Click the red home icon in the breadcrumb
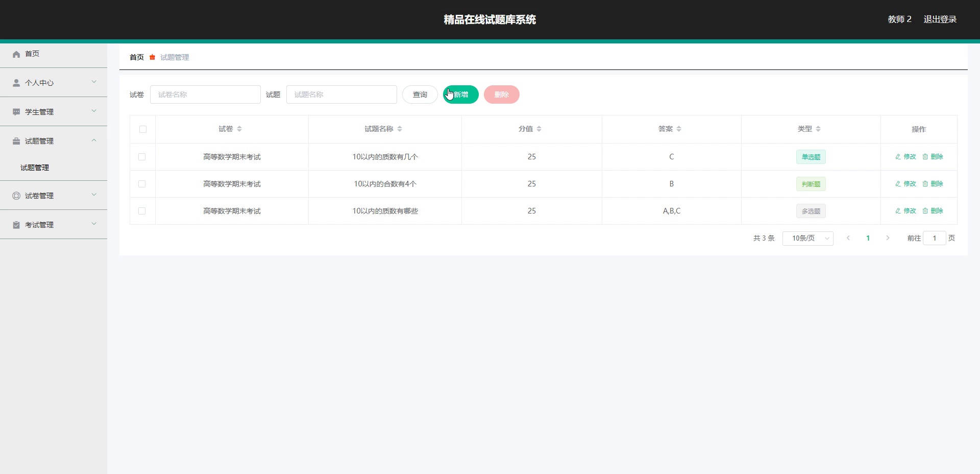Image resolution: width=980 pixels, height=474 pixels. click(x=152, y=57)
